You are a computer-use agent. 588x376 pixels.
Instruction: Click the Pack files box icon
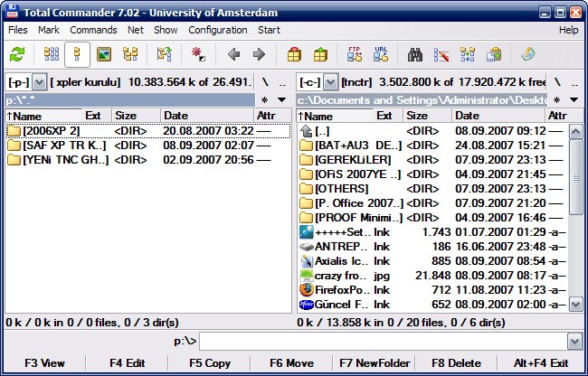coord(294,54)
